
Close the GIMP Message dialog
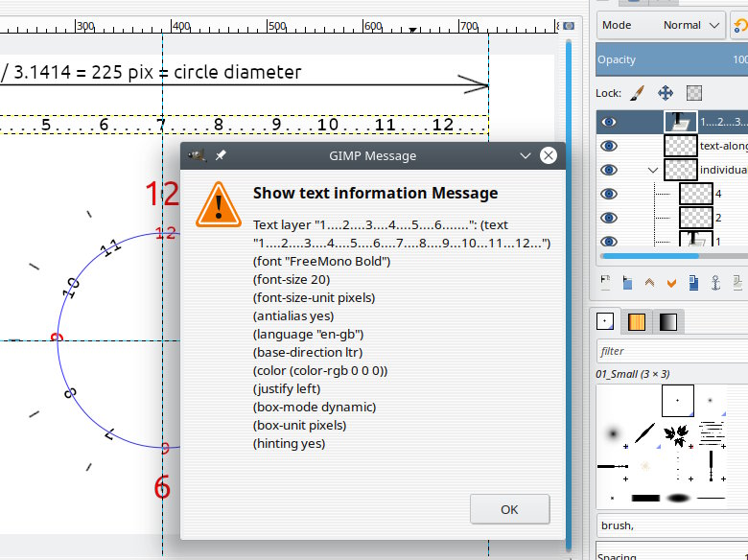(x=549, y=155)
